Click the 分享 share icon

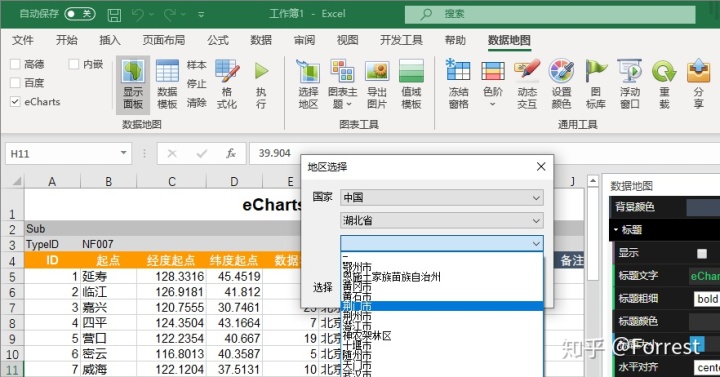pyautogui.click(x=698, y=85)
